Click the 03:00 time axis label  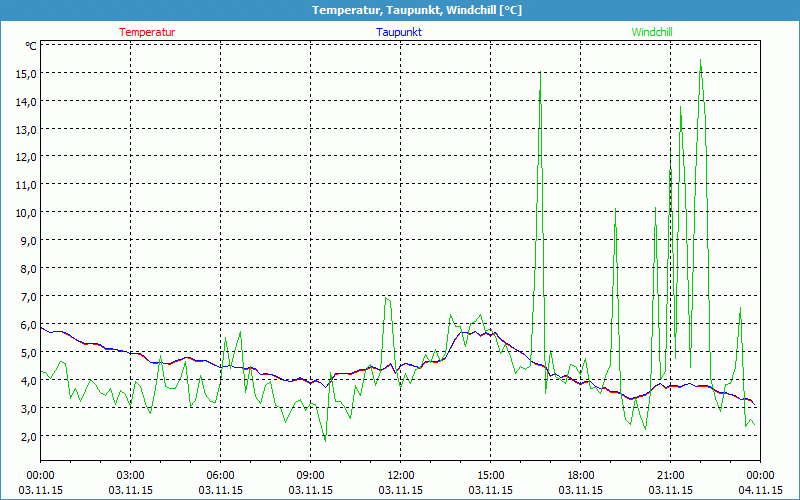coord(131,475)
